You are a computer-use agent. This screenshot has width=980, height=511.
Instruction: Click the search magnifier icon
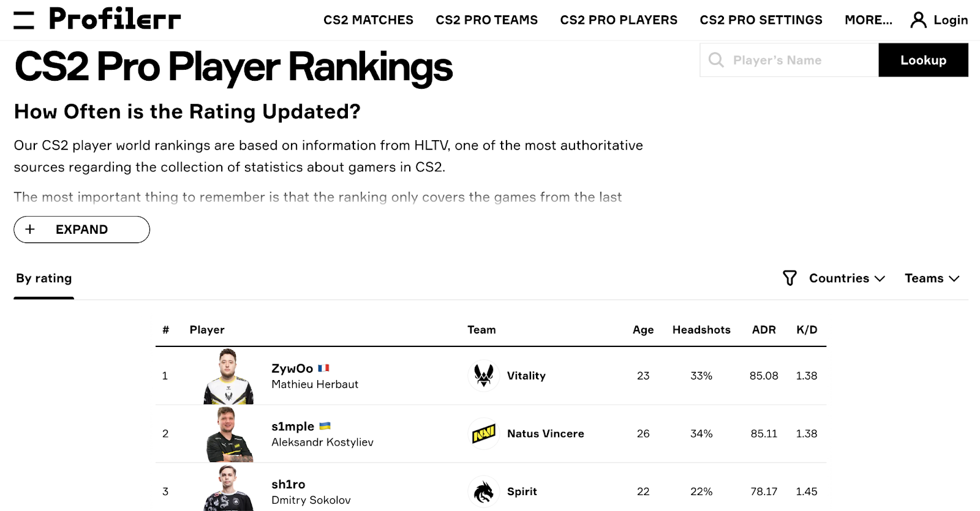pos(716,60)
